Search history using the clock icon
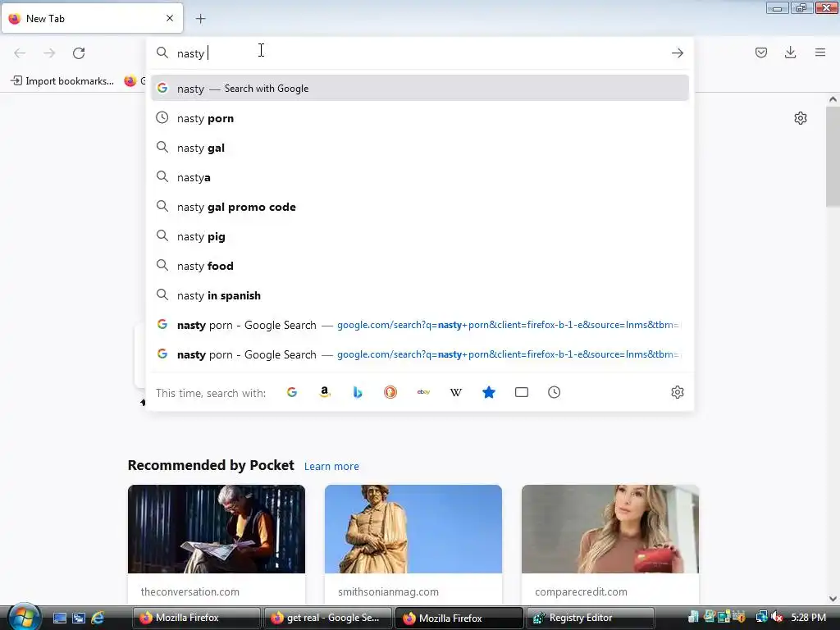The image size is (840, 630). tap(554, 392)
